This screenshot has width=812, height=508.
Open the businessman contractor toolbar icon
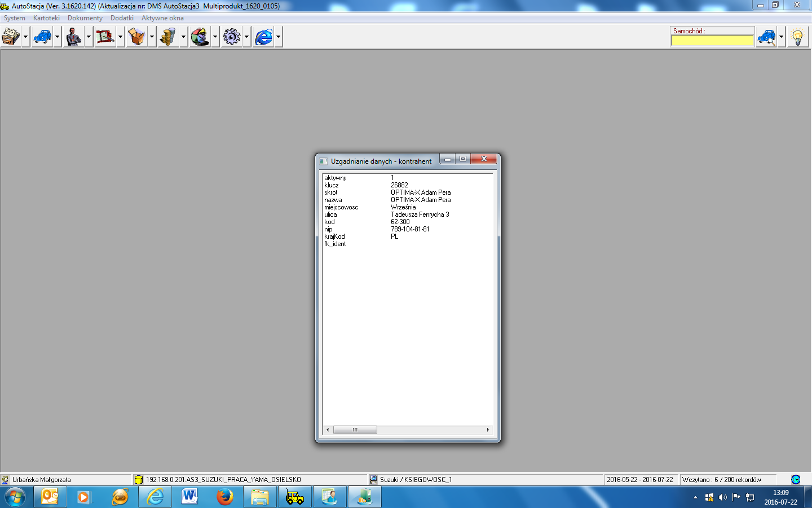(74, 37)
